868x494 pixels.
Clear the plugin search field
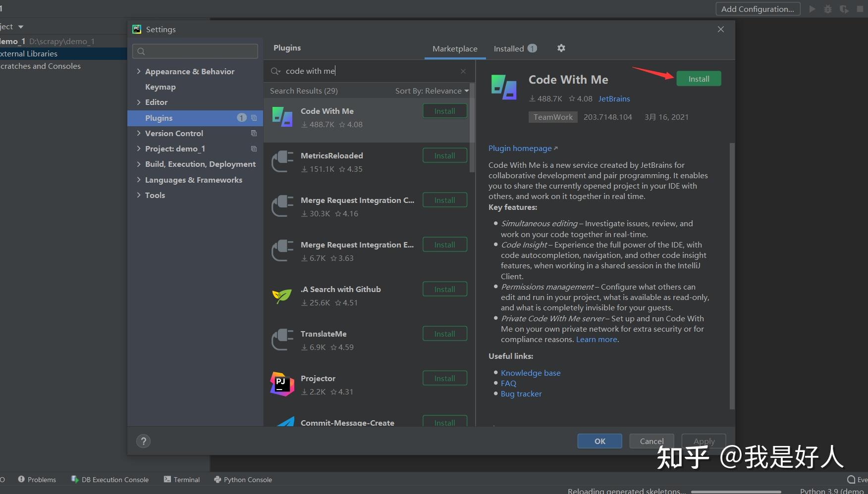(463, 71)
